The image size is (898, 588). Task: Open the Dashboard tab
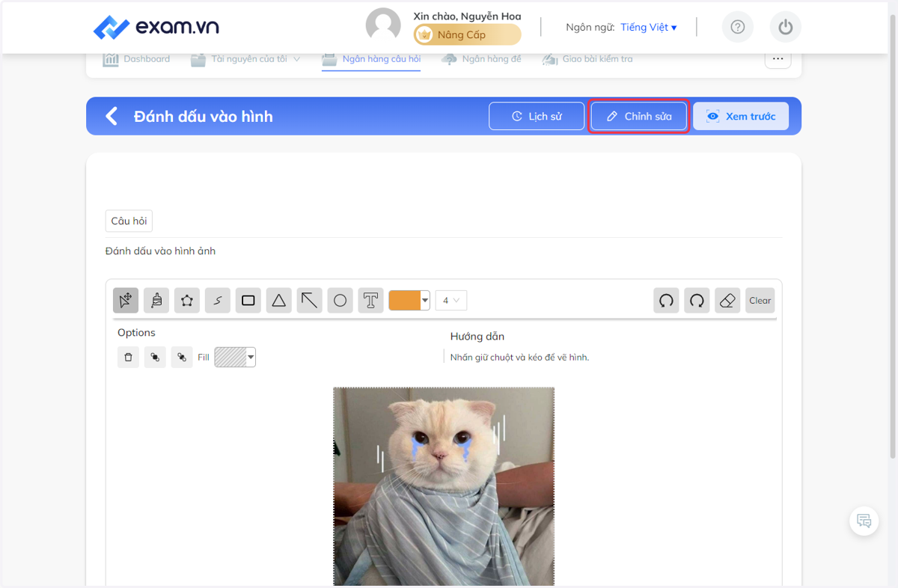(136, 59)
